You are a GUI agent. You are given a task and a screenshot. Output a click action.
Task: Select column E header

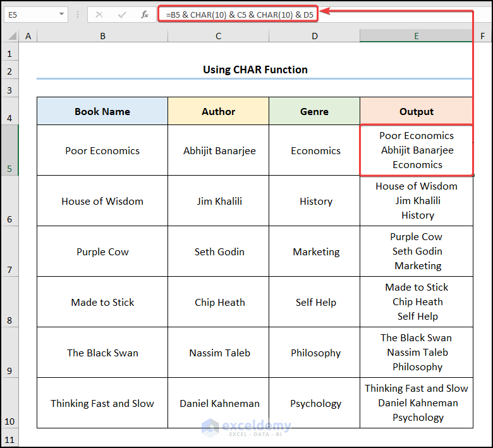[417, 36]
